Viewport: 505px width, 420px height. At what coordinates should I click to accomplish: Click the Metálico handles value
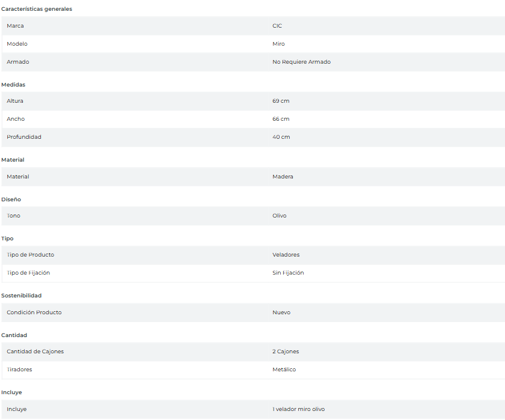[284, 370]
